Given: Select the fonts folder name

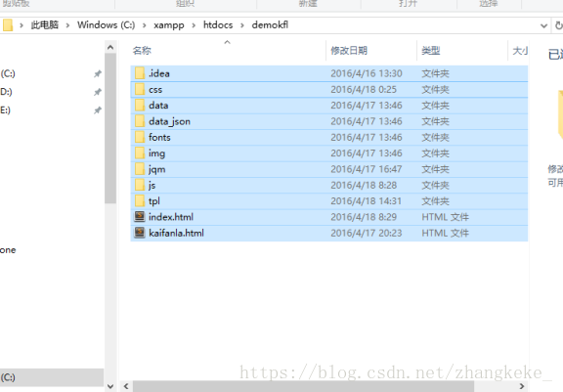Looking at the screenshot, I should pyautogui.click(x=159, y=137).
